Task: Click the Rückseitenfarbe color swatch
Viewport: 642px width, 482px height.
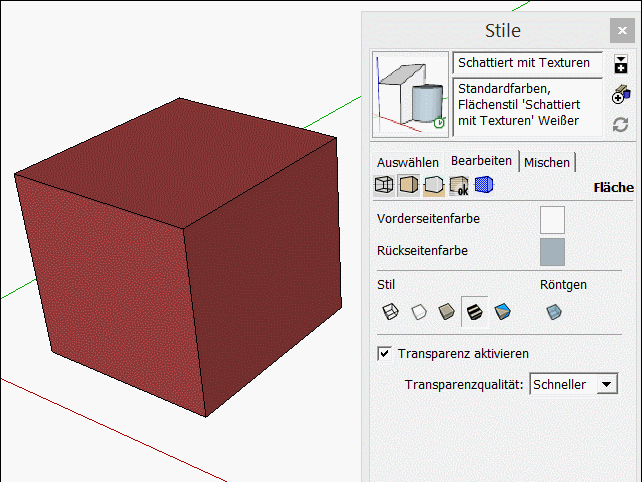Action: click(x=552, y=251)
